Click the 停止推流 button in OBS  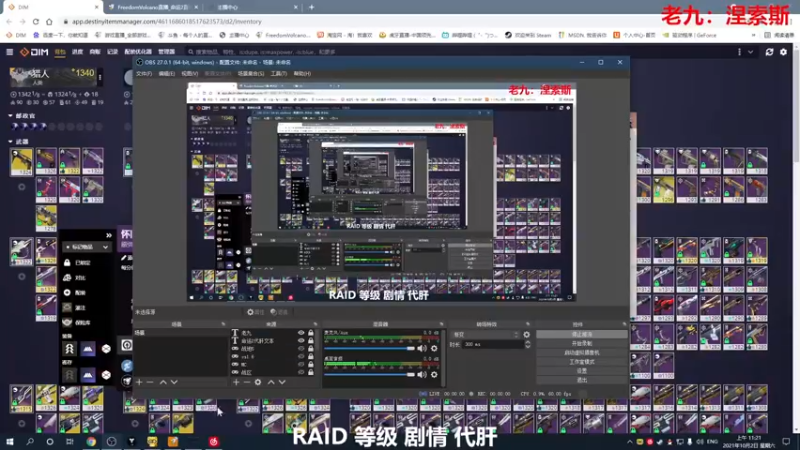click(582, 335)
